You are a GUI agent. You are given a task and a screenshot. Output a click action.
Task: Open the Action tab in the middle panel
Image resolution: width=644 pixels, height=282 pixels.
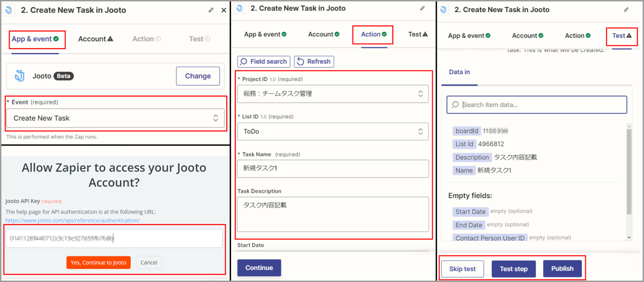pyautogui.click(x=373, y=34)
